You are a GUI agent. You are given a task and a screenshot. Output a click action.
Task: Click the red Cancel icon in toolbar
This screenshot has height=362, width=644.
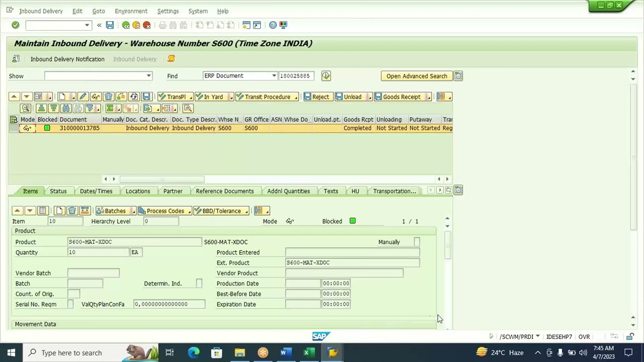click(147, 25)
